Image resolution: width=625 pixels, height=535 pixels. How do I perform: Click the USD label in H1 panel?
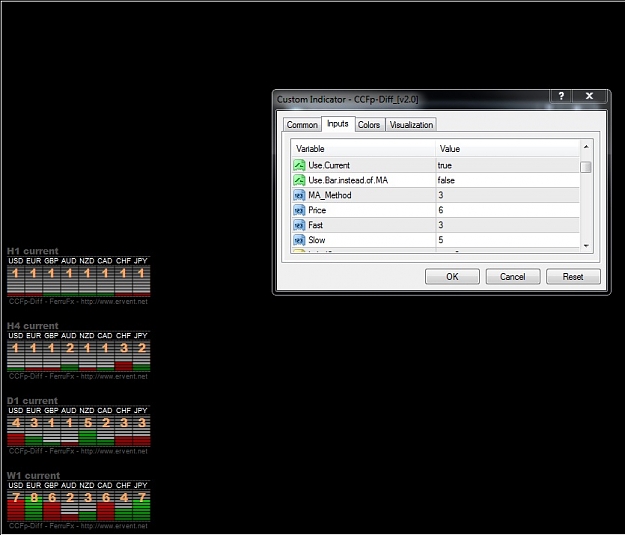[x=16, y=261]
